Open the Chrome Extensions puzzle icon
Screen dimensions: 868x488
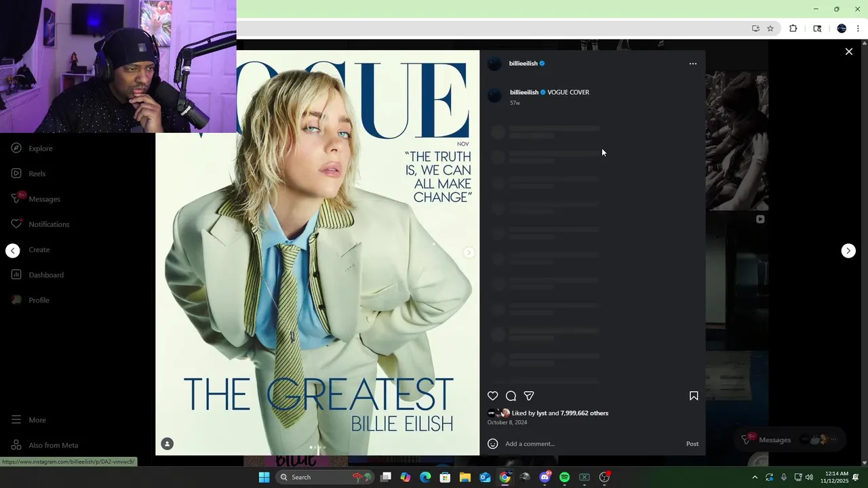(793, 28)
